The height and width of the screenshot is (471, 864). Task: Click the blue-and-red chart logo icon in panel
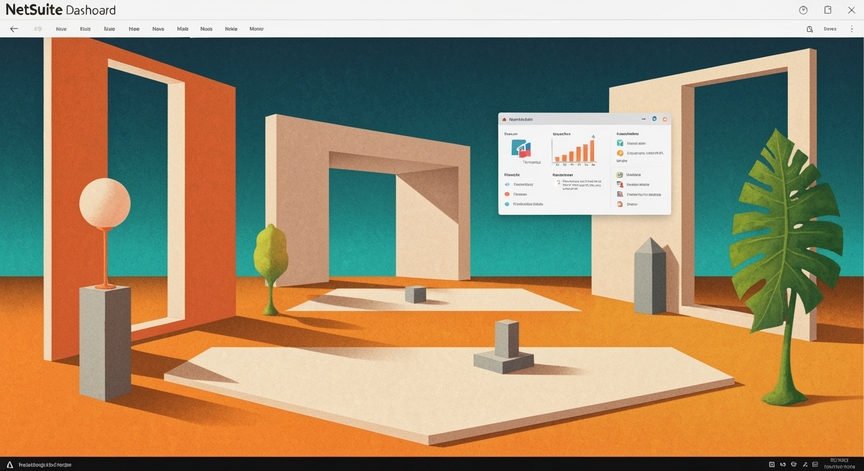[x=521, y=149]
